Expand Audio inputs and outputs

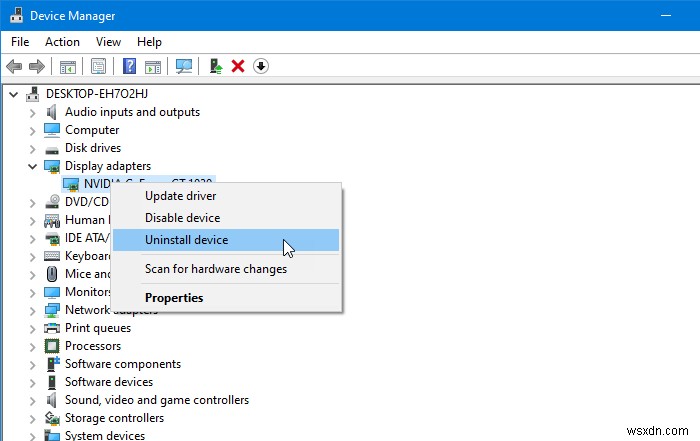[33, 113]
